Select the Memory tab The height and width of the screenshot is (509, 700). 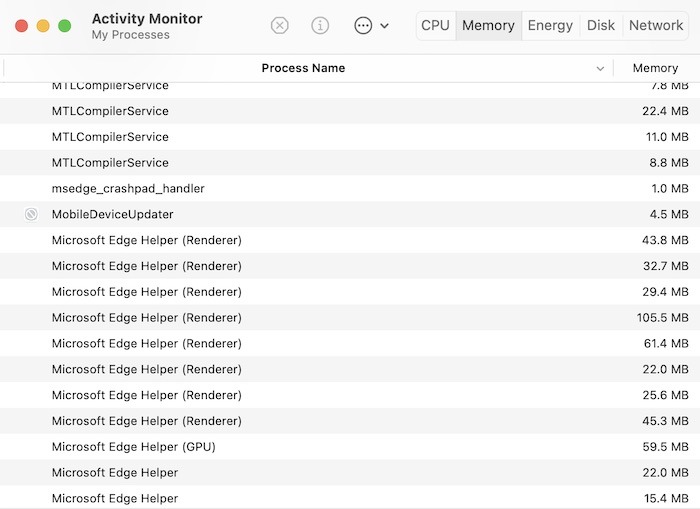click(x=488, y=25)
